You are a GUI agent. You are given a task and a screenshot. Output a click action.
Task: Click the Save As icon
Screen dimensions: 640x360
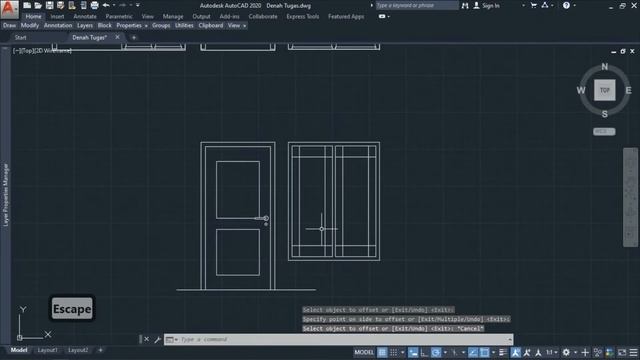tap(60, 5)
